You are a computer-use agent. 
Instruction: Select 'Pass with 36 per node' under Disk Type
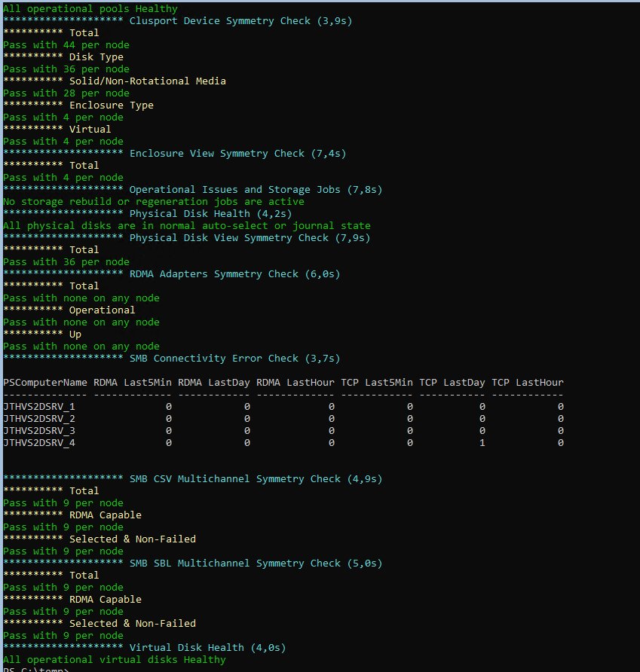(x=66, y=69)
